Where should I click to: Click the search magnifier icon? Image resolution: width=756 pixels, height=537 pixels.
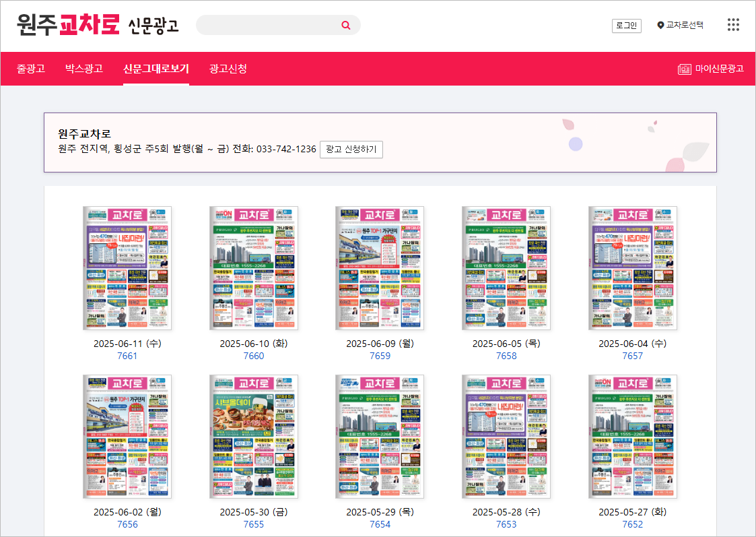[x=345, y=25]
